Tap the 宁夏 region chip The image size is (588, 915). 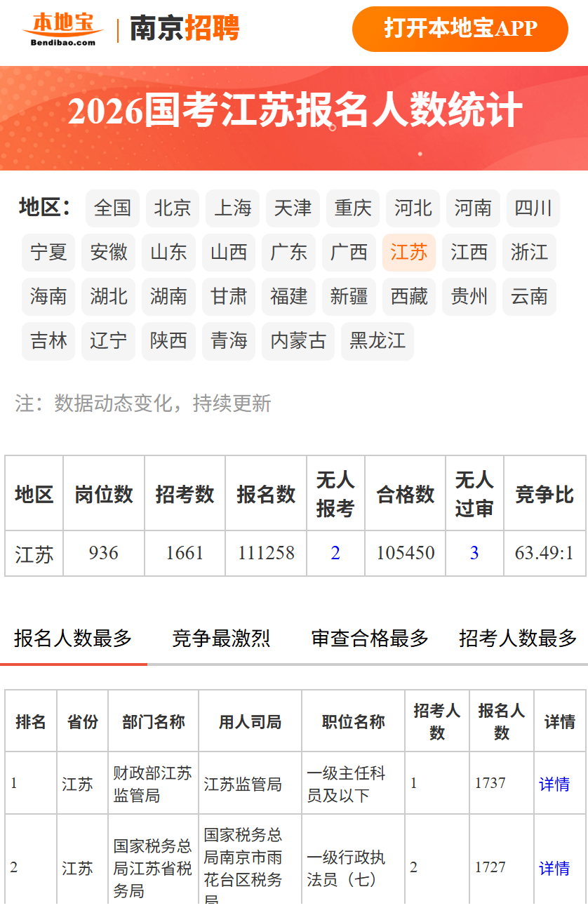coord(48,253)
